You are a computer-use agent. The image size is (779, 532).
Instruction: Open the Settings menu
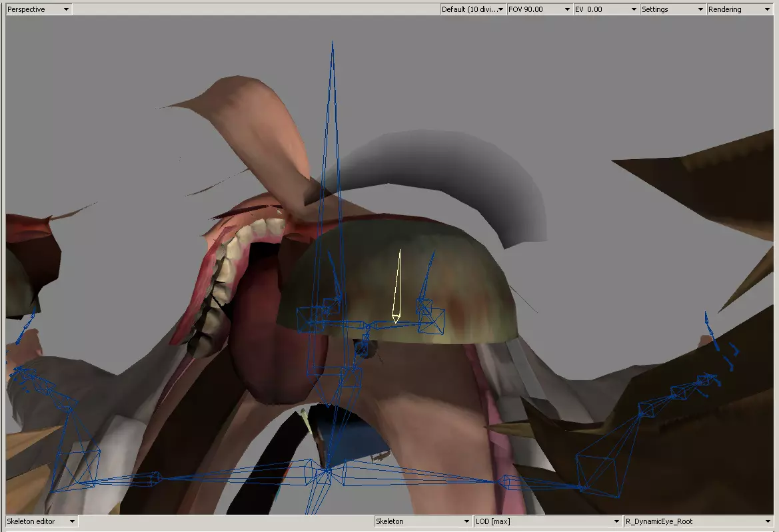tap(672, 9)
